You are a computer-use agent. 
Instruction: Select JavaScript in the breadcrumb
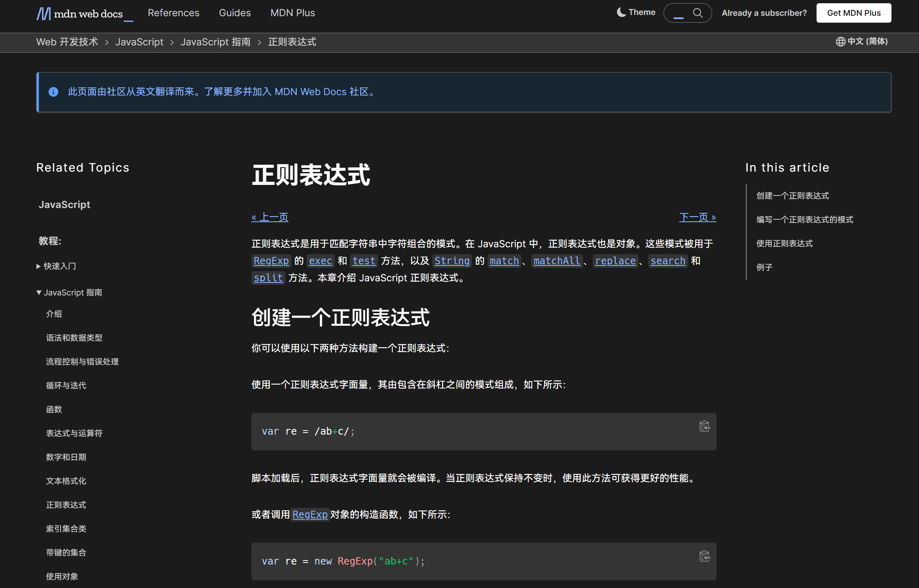coord(139,42)
